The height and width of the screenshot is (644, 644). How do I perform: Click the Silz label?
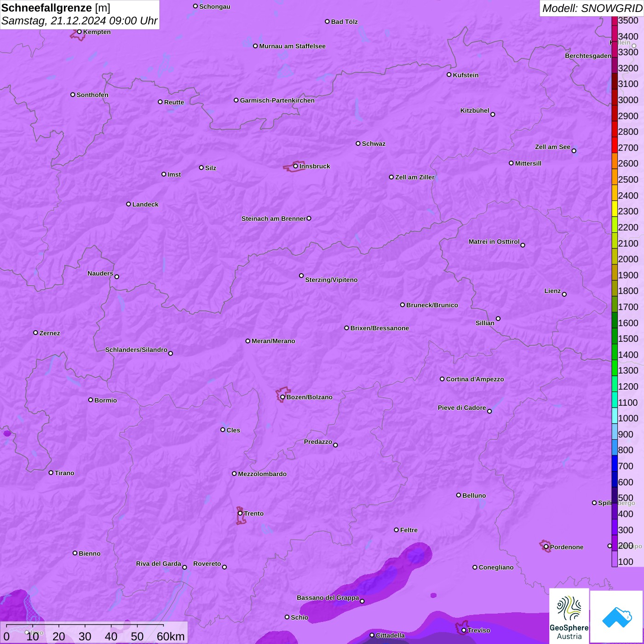211,168
